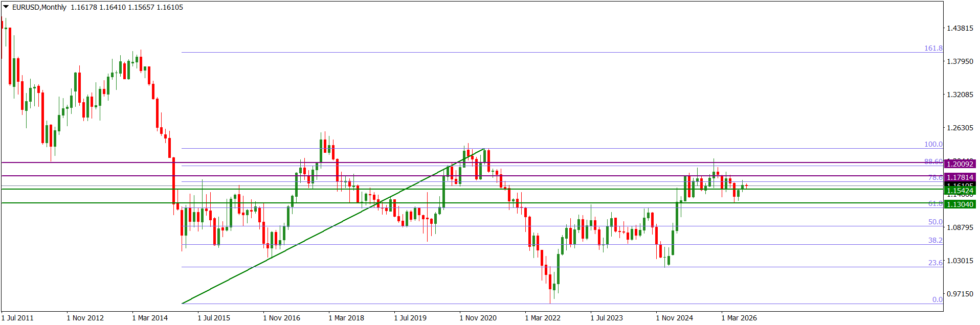The image size is (980, 325).
Task: Click the 1 Mar 2018 date label
Action: 346,318
